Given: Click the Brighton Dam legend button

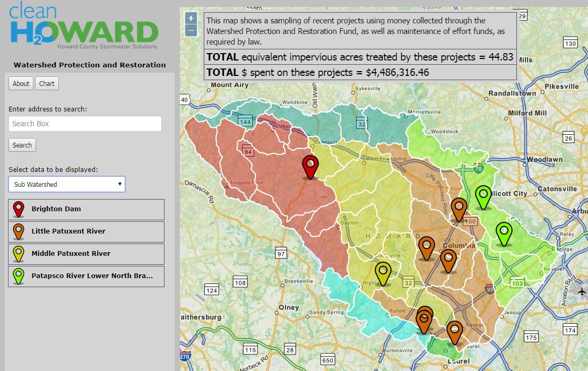Looking at the screenshot, I should (86, 209).
